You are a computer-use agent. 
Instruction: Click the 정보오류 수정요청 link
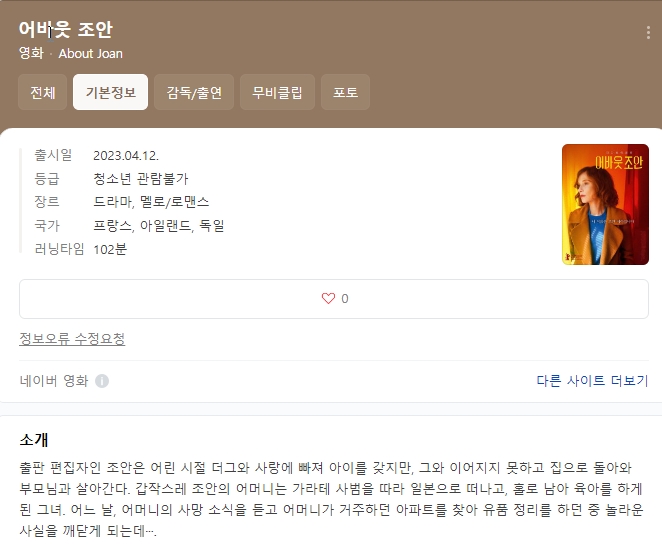pyautogui.click(x=72, y=339)
